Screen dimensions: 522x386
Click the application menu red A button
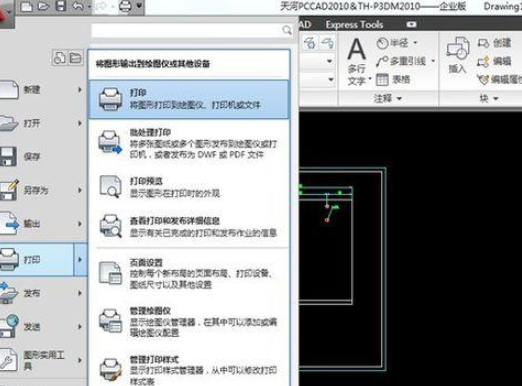6,14
